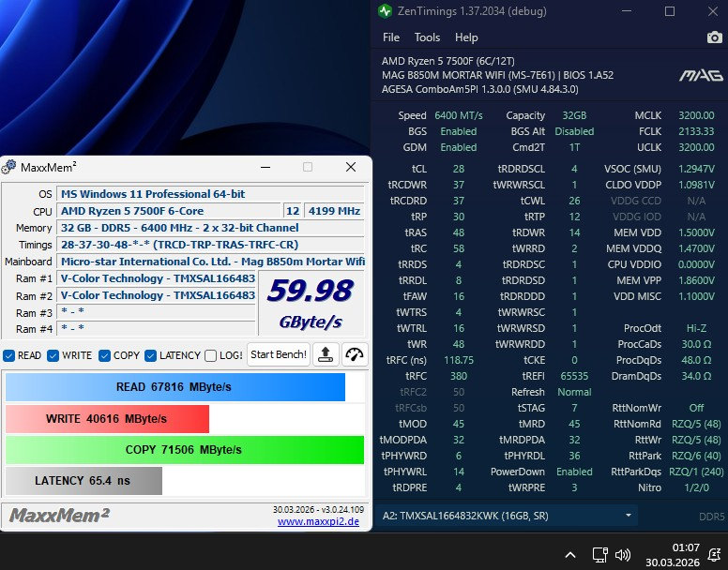Open the notification bell in the taskbar
Image resolution: width=728 pixels, height=570 pixels.
714,555
